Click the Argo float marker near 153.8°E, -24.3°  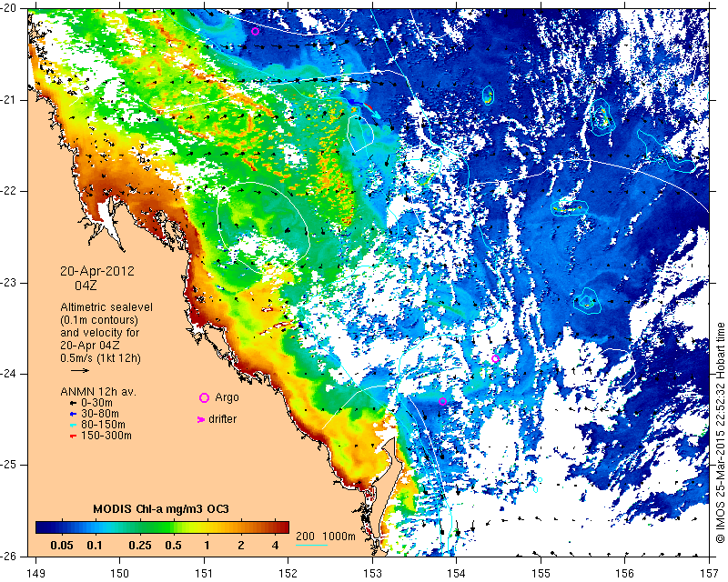(442, 401)
